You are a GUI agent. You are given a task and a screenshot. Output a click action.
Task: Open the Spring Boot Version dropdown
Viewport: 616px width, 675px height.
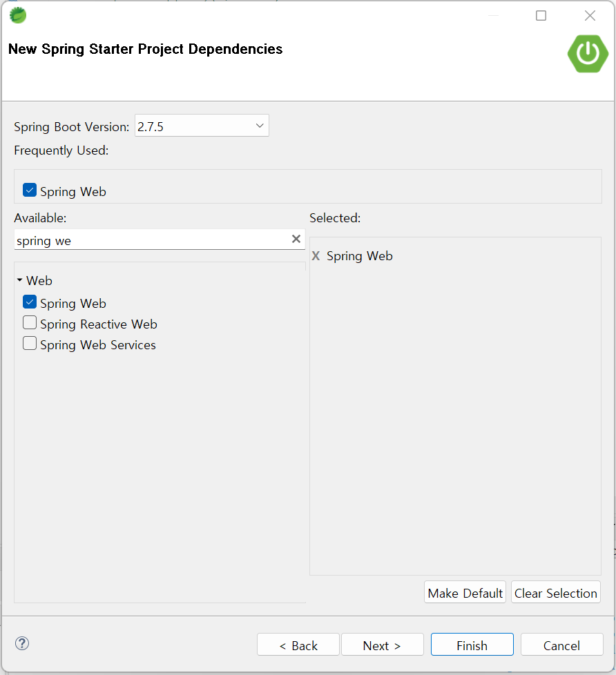point(202,126)
